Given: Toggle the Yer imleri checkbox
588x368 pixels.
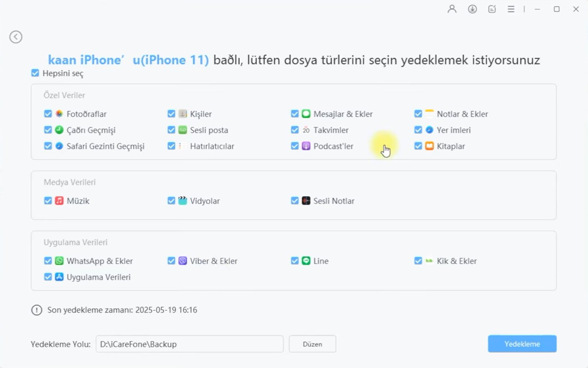Looking at the screenshot, I should click(x=418, y=130).
